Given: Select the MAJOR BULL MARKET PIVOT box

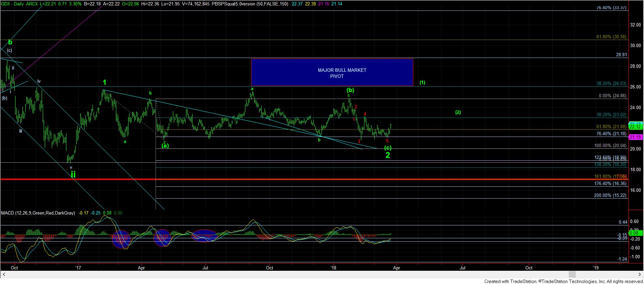Looking at the screenshot, I should (332, 73).
